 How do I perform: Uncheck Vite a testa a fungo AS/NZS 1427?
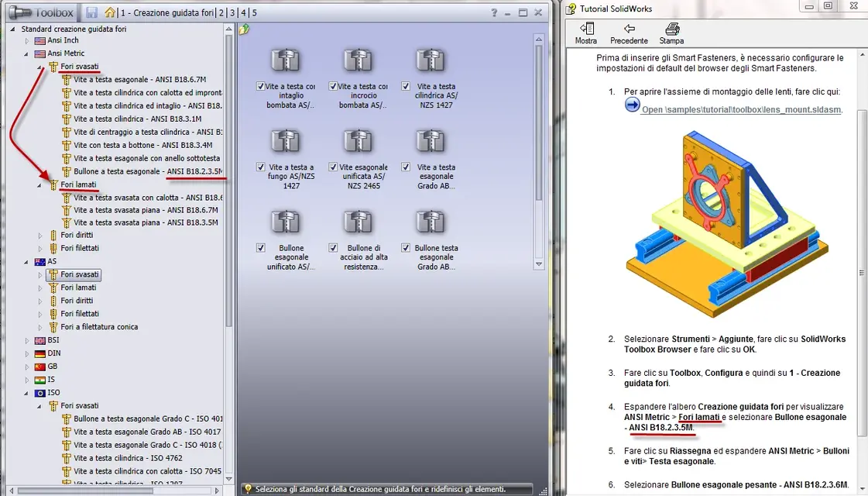pyautogui.click(x=261, y=167)
